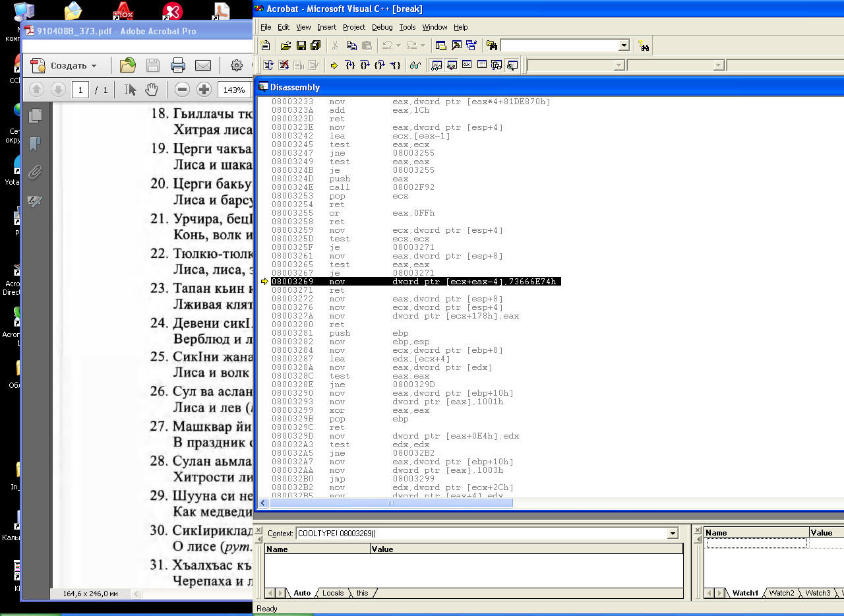Image resolution: width=844 pixels, height=616 pixels.
Task: Expand the Find in Files combo box arrow
Action: pyautogui.click(x=624, y=46)
